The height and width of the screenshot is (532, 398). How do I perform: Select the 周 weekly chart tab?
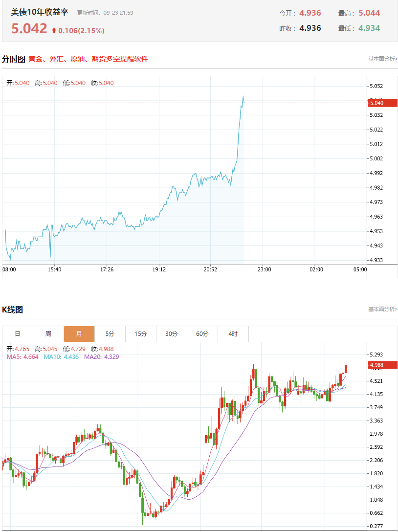pyautogui.click(x=48, y=334)
